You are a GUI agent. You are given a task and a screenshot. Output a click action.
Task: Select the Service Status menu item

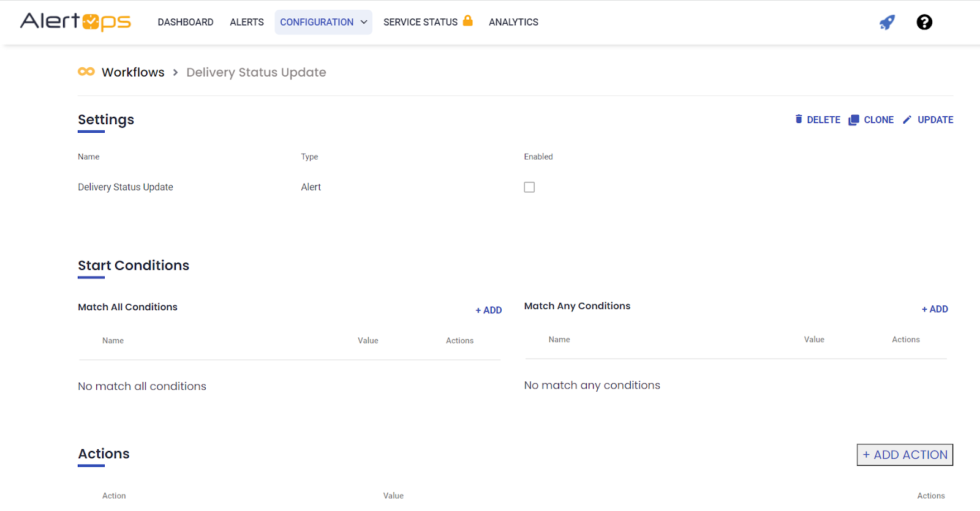pyautogui.click(x=420, y=22)
